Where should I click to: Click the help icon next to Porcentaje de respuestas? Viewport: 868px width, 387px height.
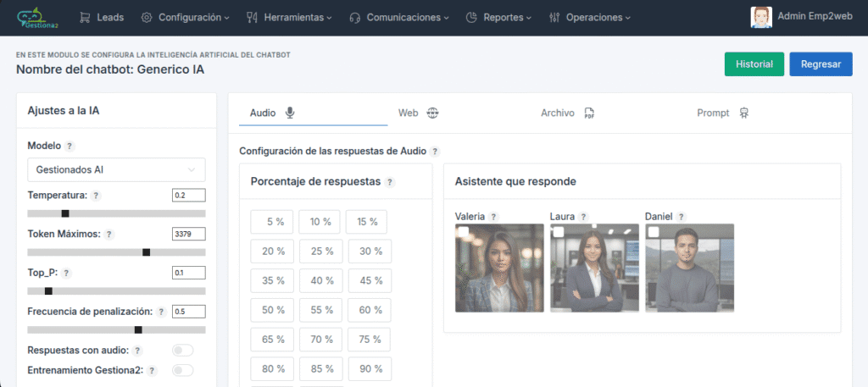pyautogui.click(x=390, y=182)
